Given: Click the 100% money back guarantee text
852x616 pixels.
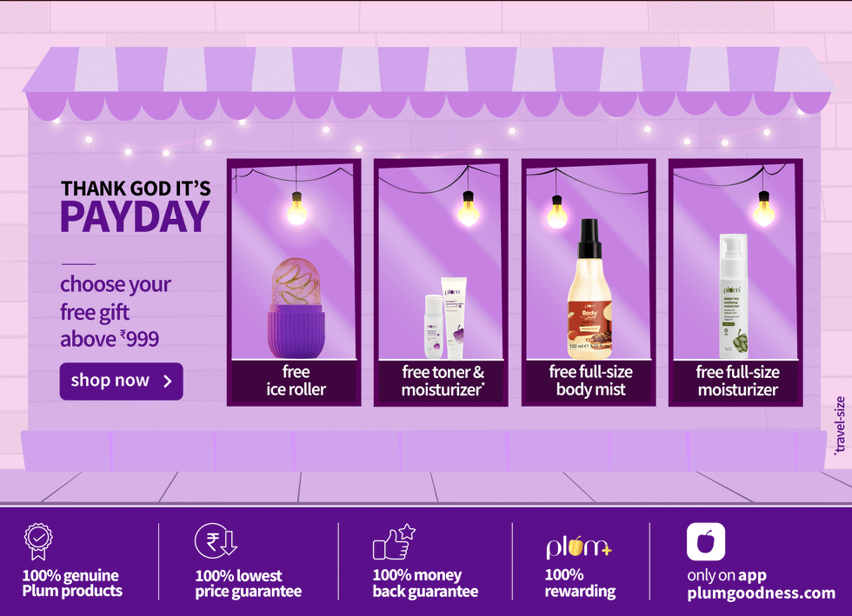Looking at the screenshot, I should [425, 583].
